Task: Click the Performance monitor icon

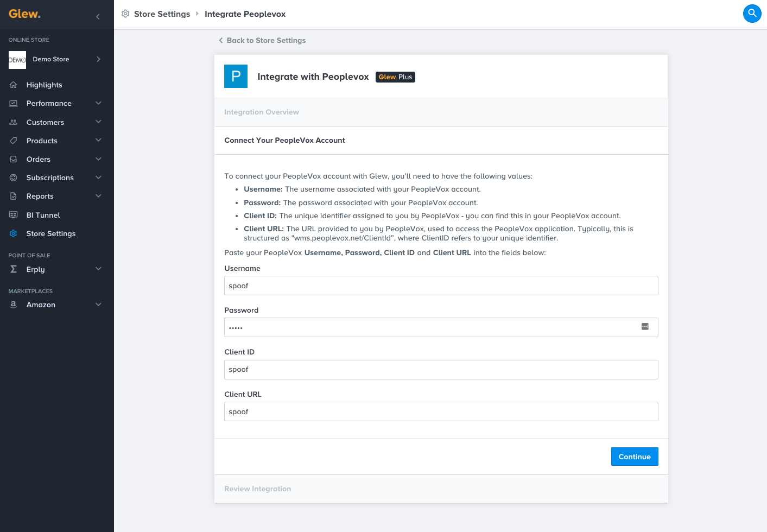Action: click(x=14, y=103)
